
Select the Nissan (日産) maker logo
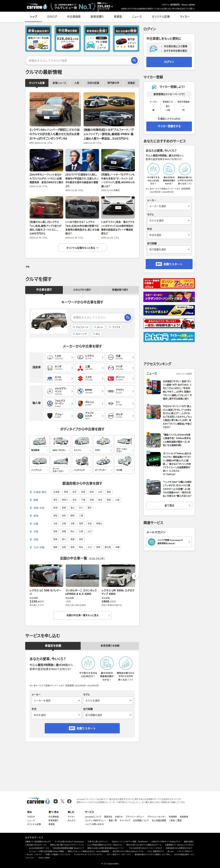(111, 357)
